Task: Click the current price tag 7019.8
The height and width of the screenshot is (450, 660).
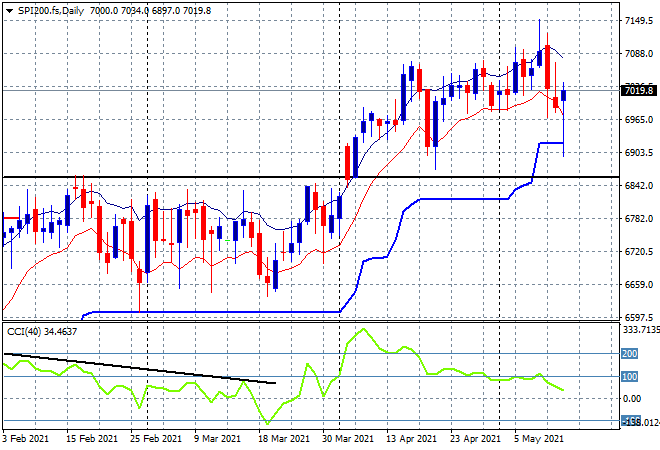Action: pos(639,91)
